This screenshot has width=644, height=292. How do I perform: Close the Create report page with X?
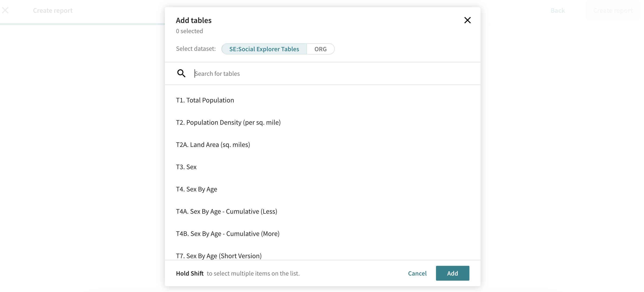[x=5, y=10]
